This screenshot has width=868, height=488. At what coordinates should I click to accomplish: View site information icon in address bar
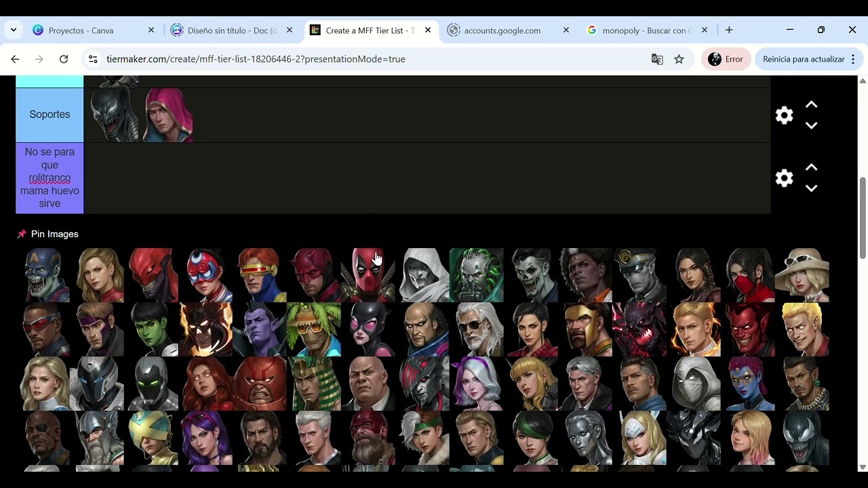click(94, 59)
